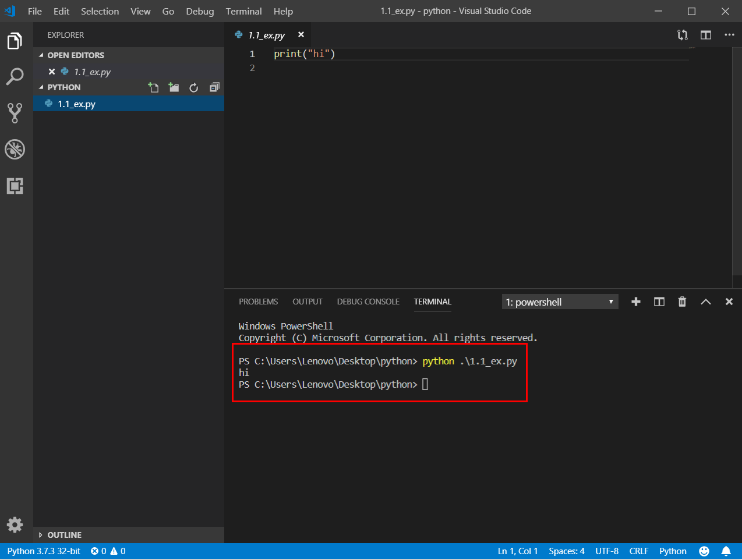This screenshot has width=742, height=560.
Task: Open the Edit menu
Action: [61, 11]
